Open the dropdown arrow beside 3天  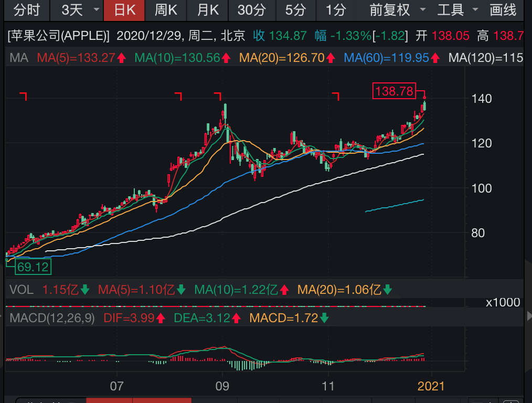coord(97,9)
